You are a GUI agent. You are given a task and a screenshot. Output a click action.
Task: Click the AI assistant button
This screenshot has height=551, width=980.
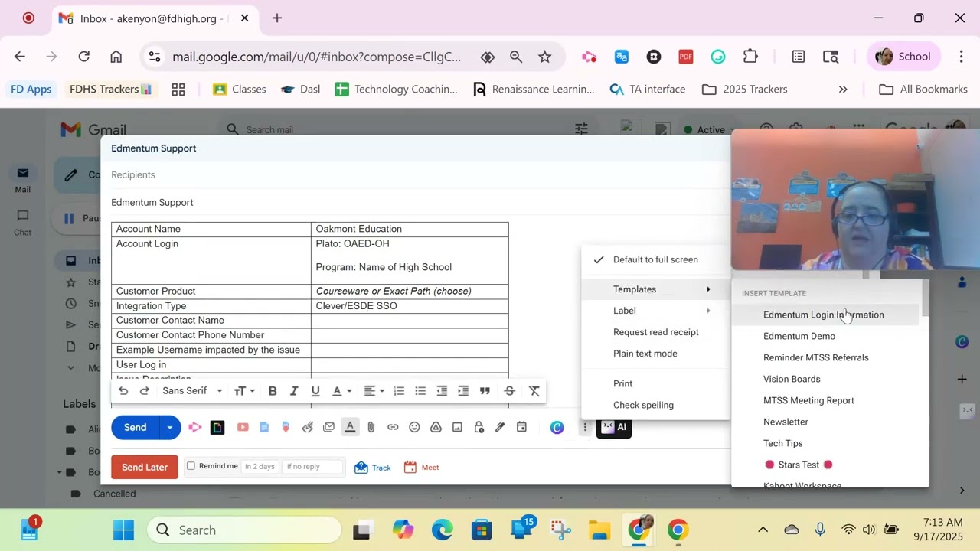(614, 428)
